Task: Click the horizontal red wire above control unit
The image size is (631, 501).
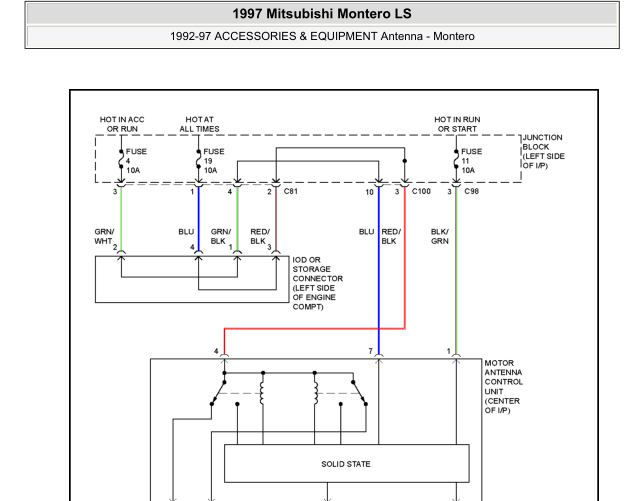Action: tap(314, 328)
